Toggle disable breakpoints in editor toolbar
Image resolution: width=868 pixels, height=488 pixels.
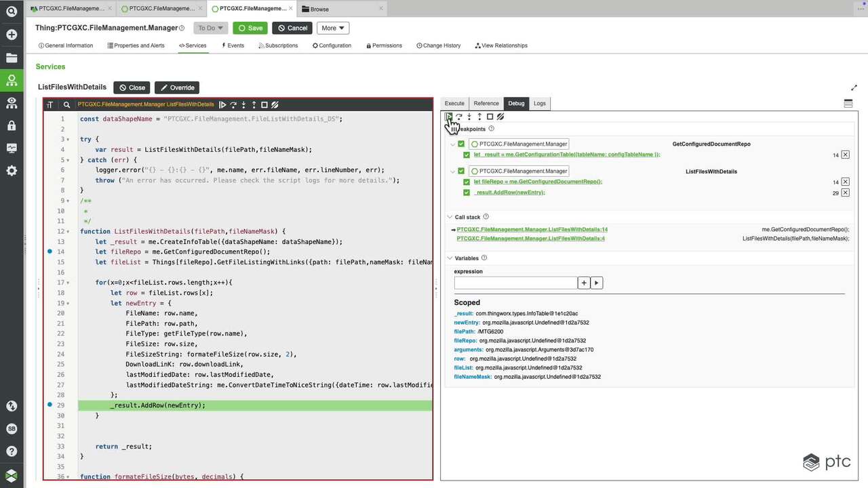(x=275, y=105)
